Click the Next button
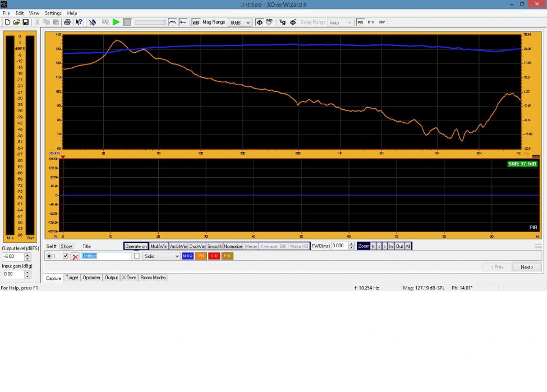The image size is (547, 392). point(527,267)
